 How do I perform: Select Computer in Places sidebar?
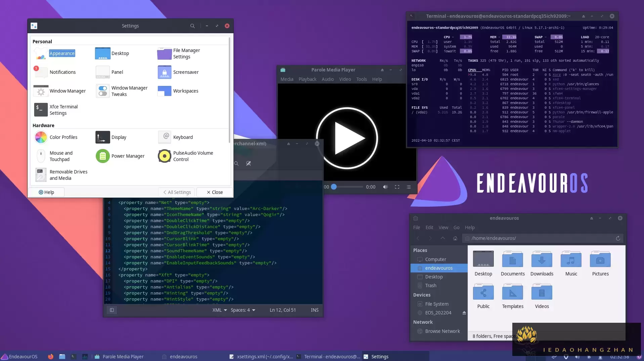tap(439, 259)
